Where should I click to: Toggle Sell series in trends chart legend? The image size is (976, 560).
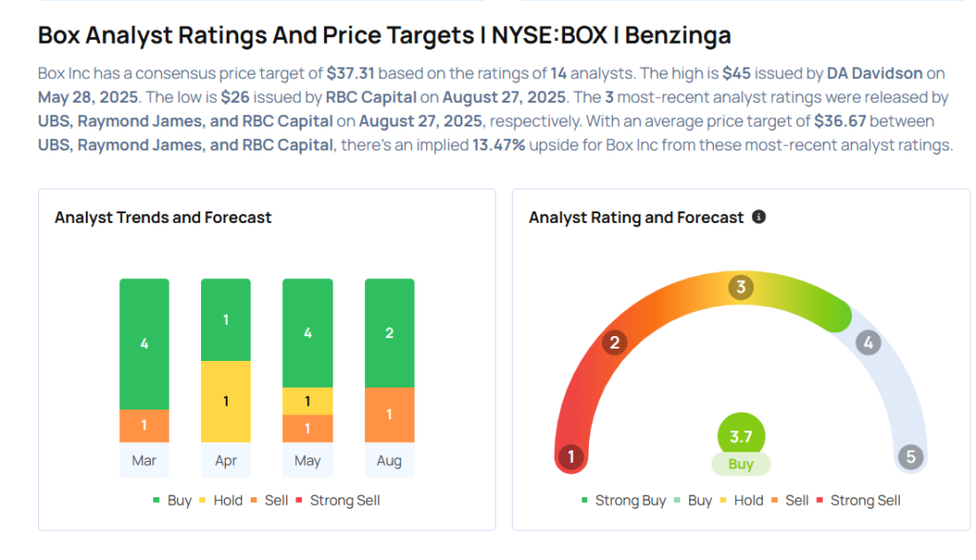click(x=274, y=500)
